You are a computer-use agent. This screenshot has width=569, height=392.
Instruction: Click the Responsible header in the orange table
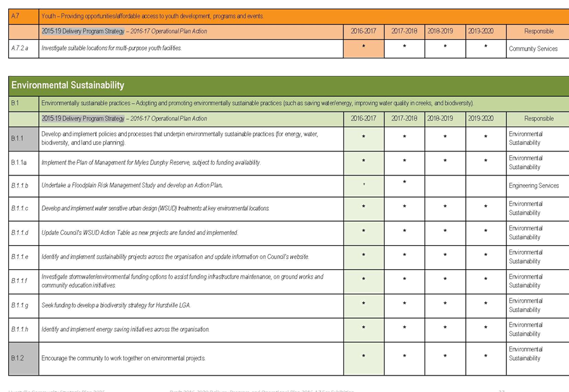[x=539, y=31]
